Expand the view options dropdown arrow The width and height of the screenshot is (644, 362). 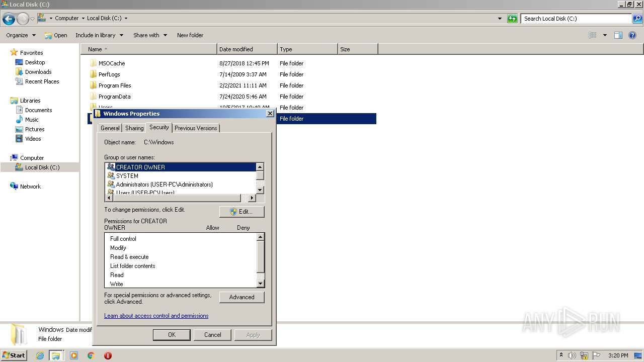[x=605, y=35]
